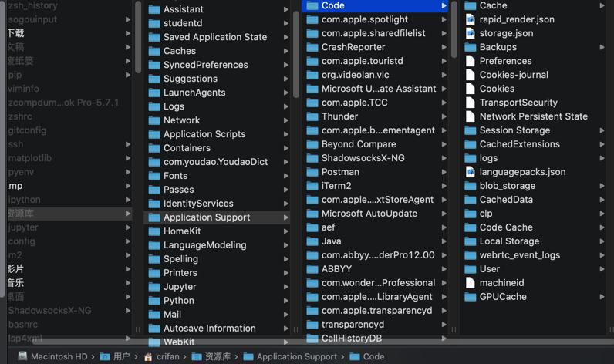Select the Network Persistent State file
This screenshot has height=364, width=614.
(x=535, y=116)
